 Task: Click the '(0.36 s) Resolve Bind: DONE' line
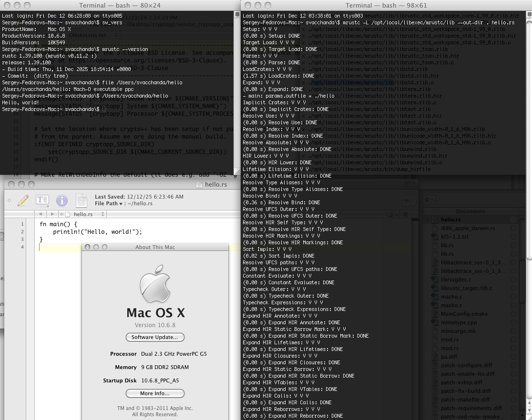coord(281,202)
